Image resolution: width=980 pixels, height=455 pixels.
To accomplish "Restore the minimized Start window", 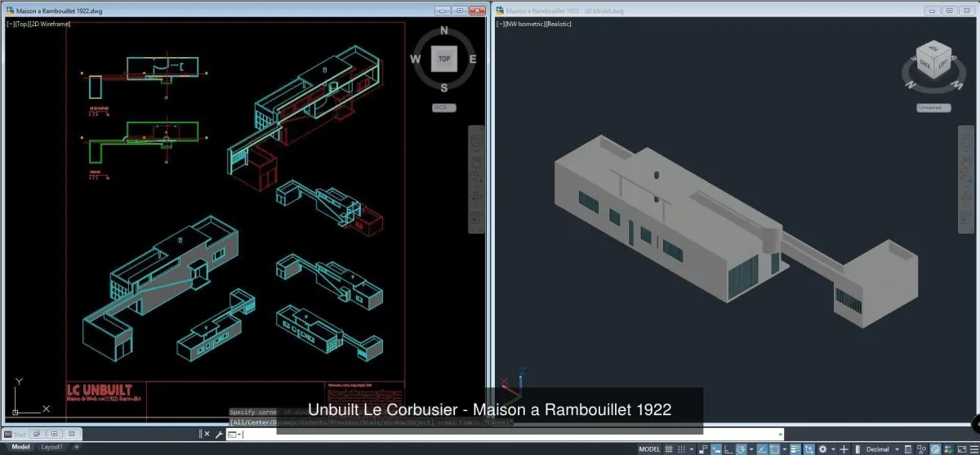I will click(x=36, y=434).
